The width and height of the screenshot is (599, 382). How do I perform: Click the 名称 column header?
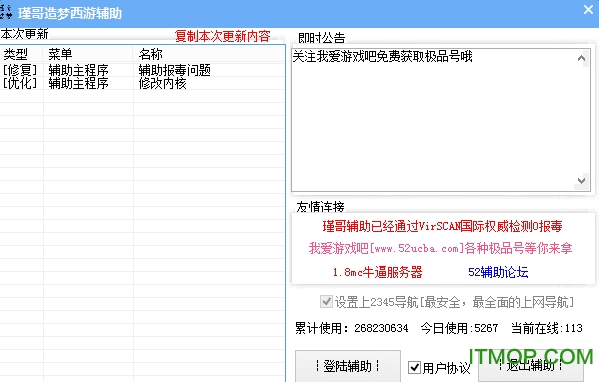pyautogui.click(x=209, y=54)
